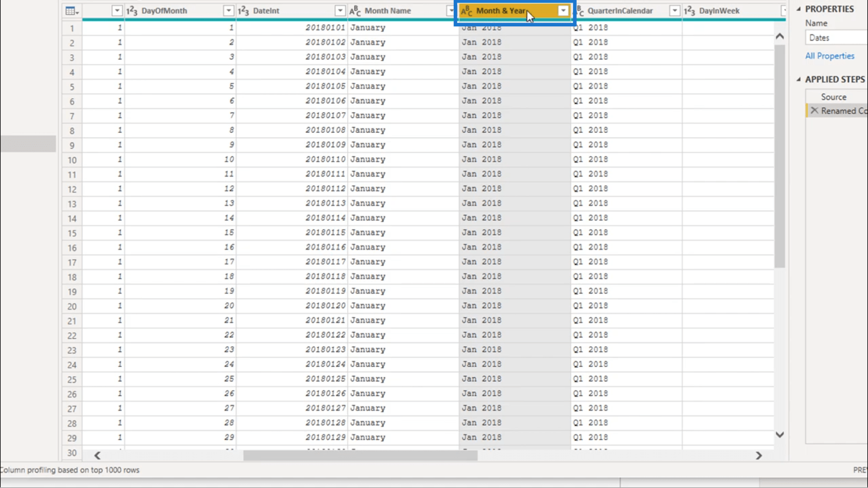Open the All Properties link
Screen dimensions: 868x488
pyautogui.click(x=829, y=56)
